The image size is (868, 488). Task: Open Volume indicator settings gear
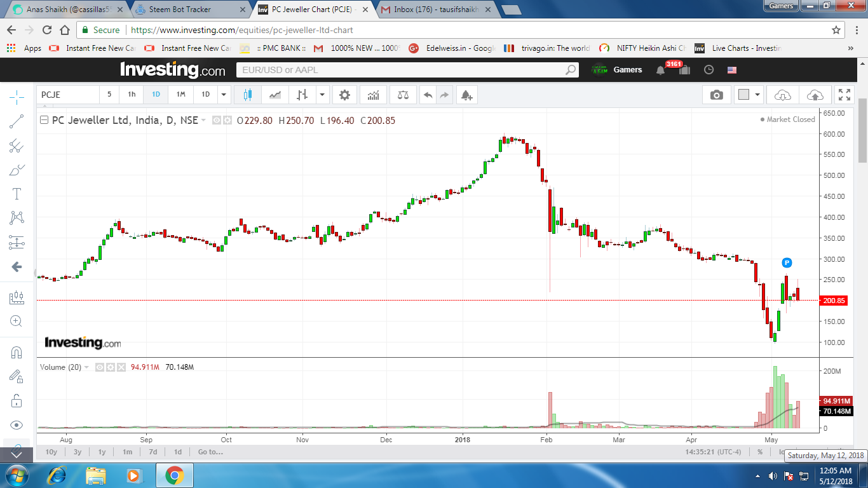[110, 367]
